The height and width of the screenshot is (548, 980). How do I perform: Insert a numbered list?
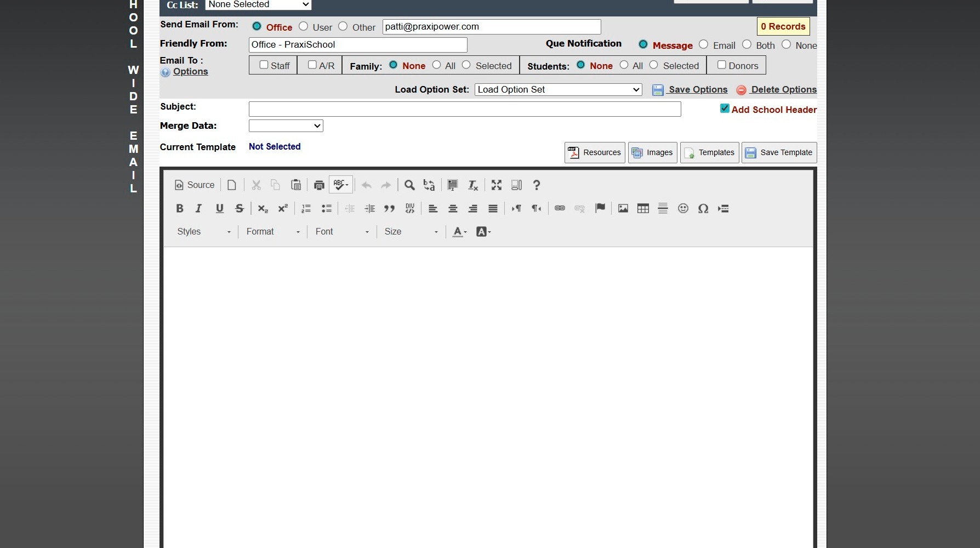pyautogui.click(x=306, y=208)
